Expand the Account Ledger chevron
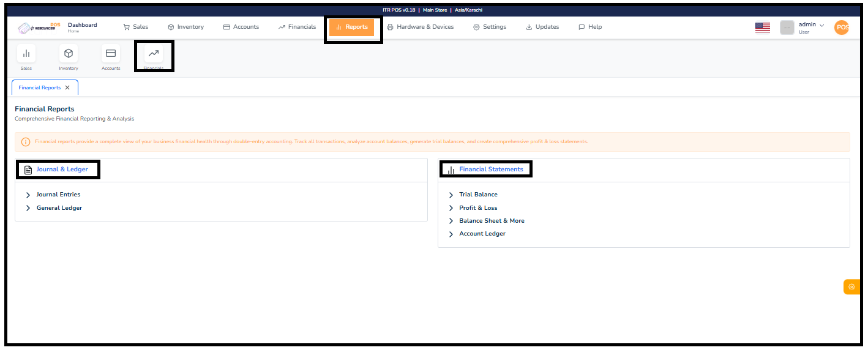 click(451, 234)
